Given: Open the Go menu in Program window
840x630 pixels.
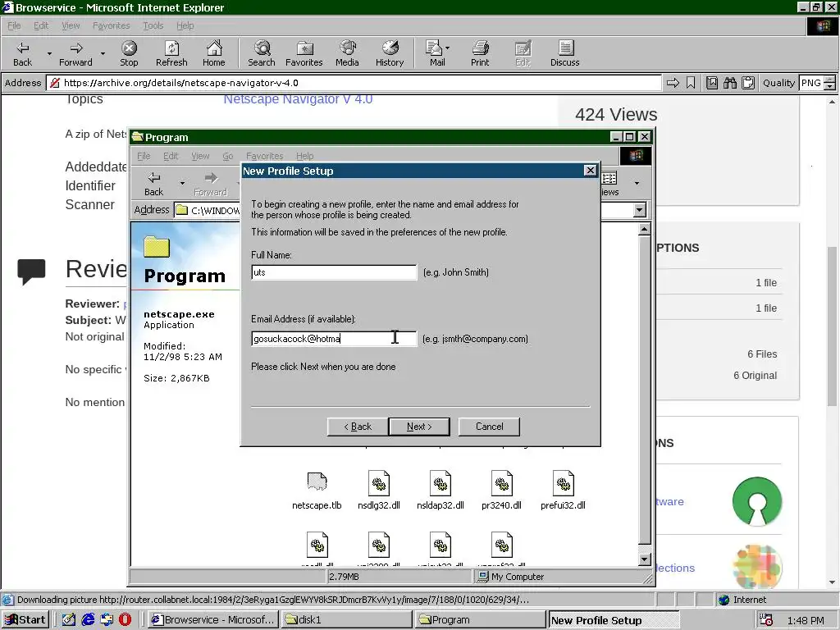Looking at the screenshot, I should (x=228, y=156).
